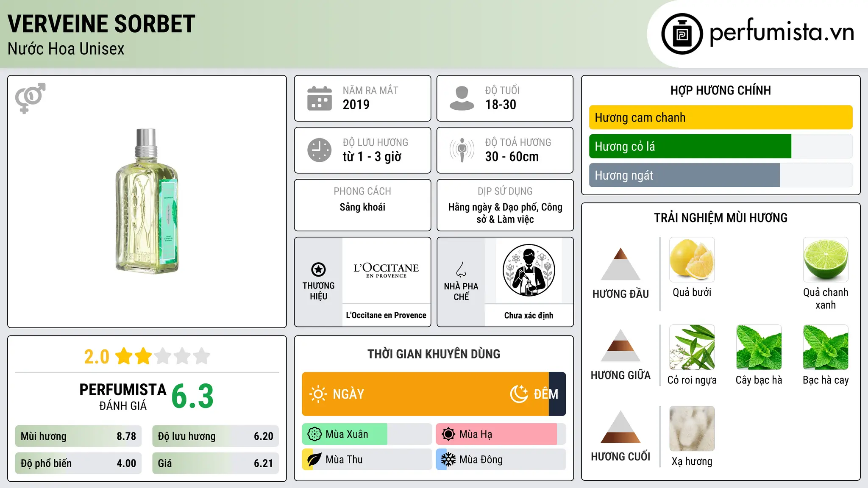Click the Mùa Thu season bar
The width and height of the screenshot is (868, 488).
point(367,460)
